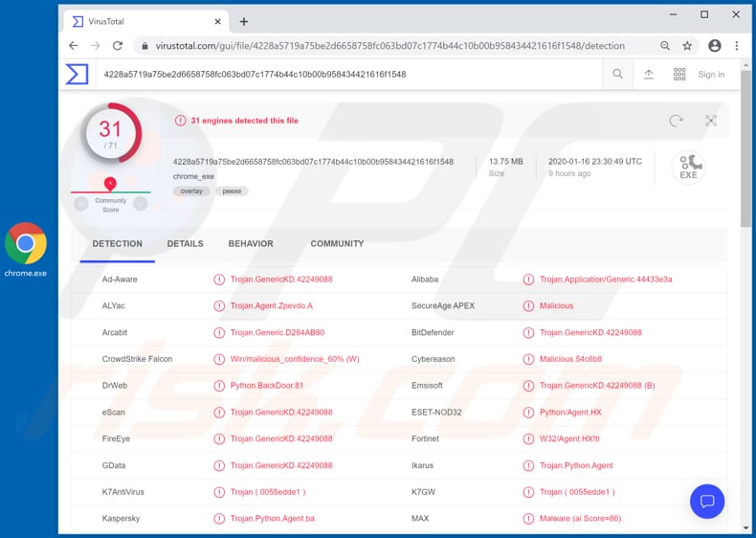
Task: Click SecureAge APEX Malicious result
Action: [x=556, y=306]
